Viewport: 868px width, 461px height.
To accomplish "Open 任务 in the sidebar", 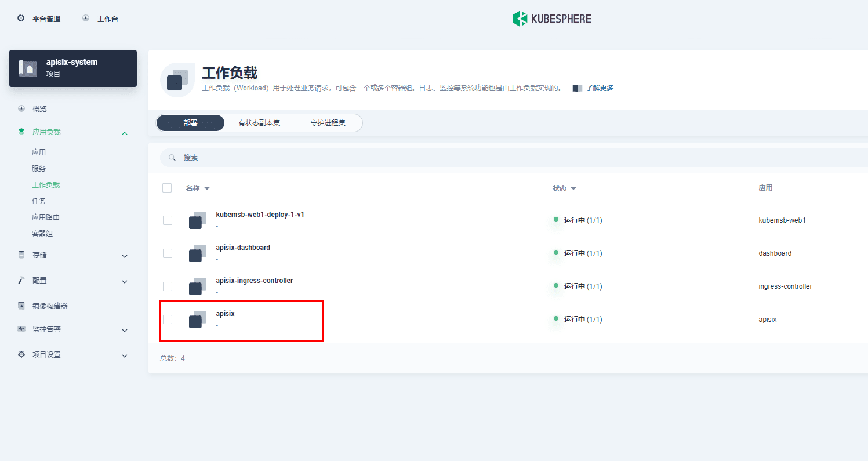I will click(39, 201).
